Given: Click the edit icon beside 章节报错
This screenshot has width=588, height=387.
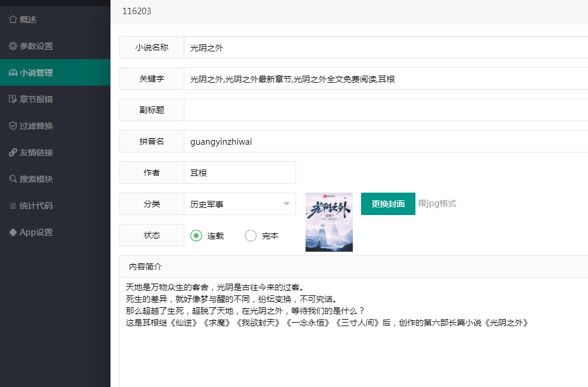Looking at the screenshot, I should click(13, 99).
